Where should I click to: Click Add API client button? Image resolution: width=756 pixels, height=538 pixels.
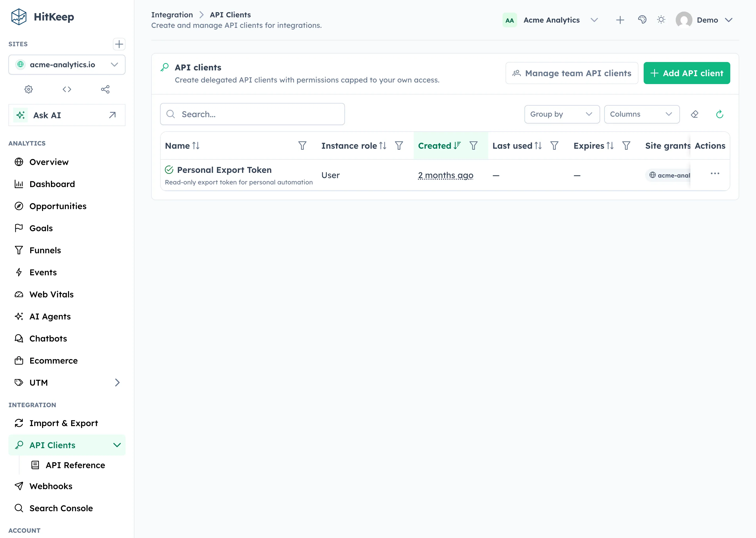pyautogui.click(x=686, y=73)
